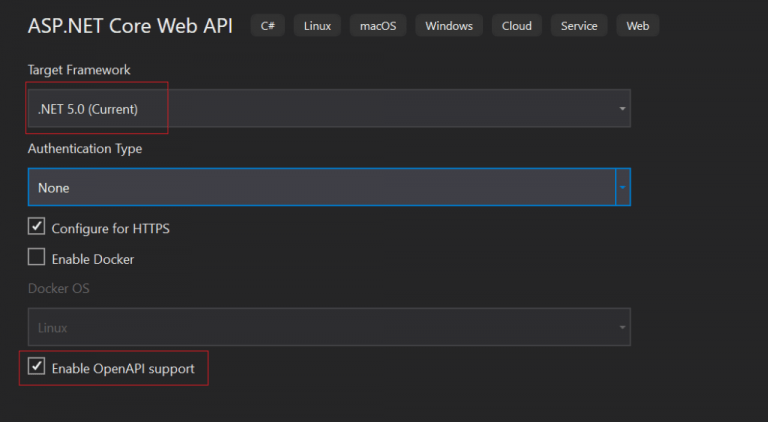The height and width of the screenshot is (422, 768).
Task: Click the Authentication Type label
Action: point(85,149)
